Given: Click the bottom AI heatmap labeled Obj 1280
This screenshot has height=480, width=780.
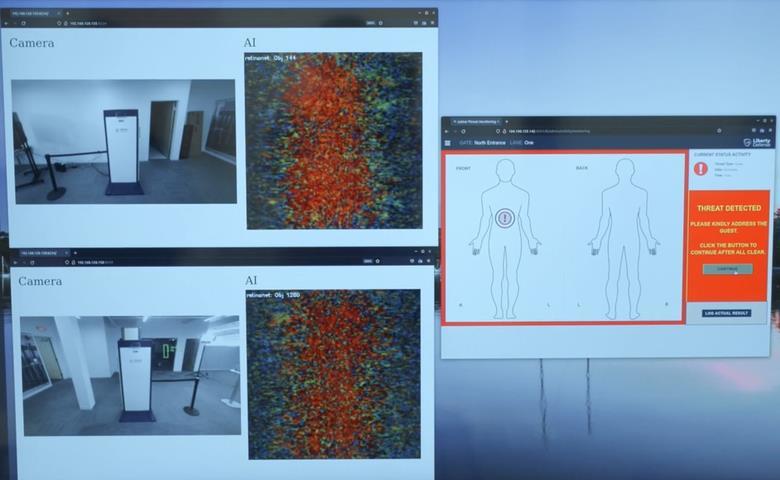Looking at the screenshot, I should tap(333, 374).
